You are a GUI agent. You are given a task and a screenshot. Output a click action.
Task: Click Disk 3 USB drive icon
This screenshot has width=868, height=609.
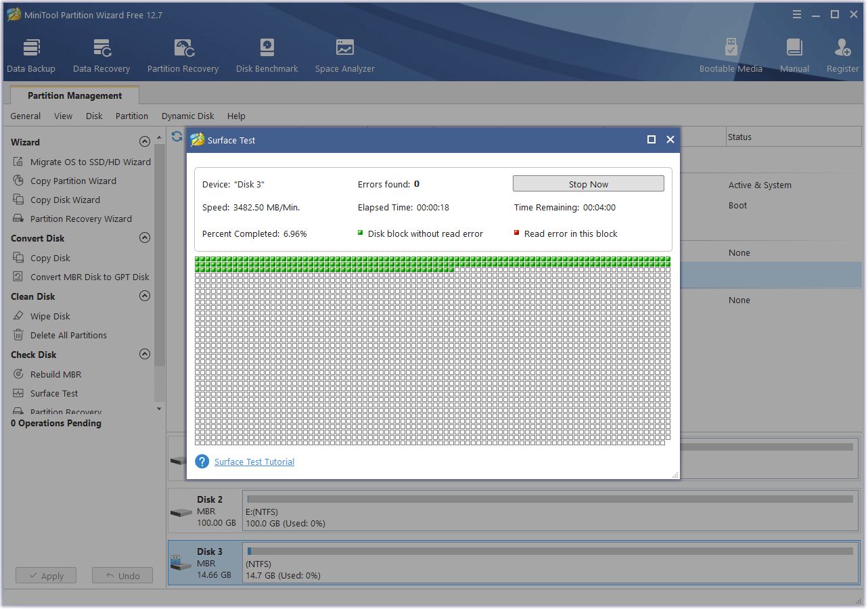pos(181,563)
